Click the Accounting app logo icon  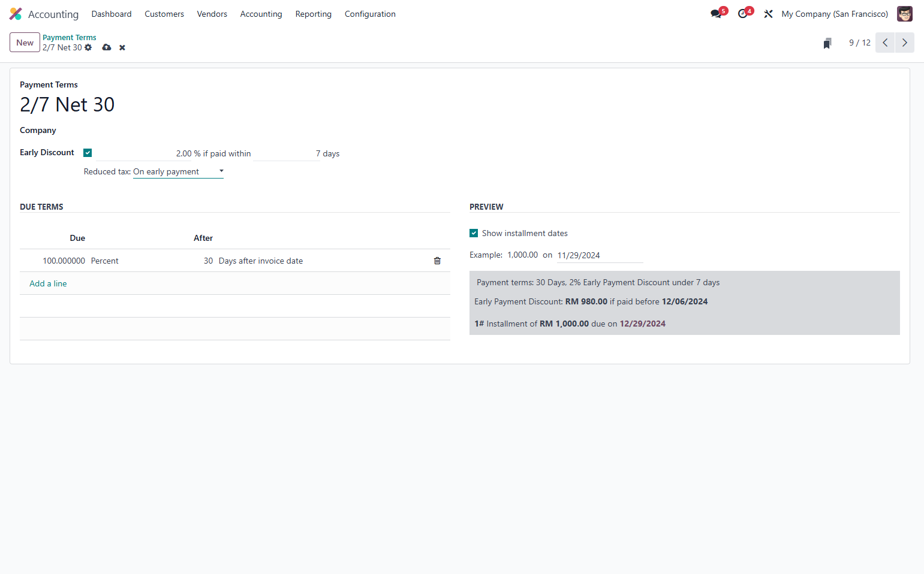(16, 14)
